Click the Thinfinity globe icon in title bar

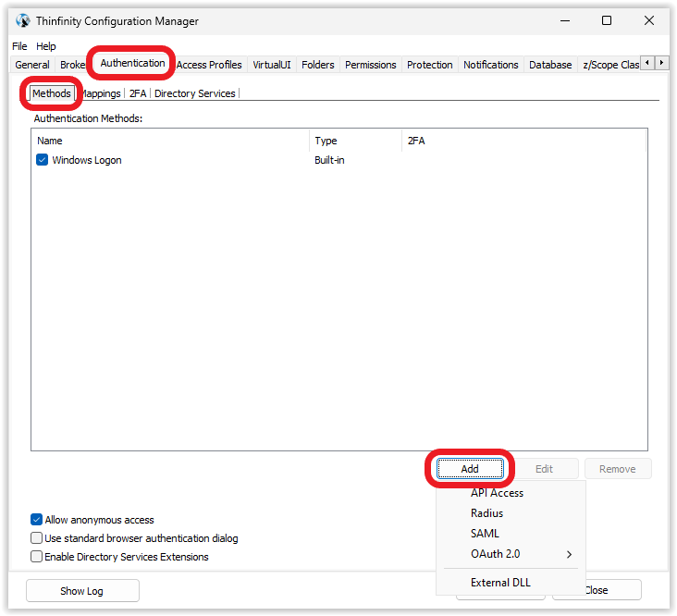coord(23,20)
